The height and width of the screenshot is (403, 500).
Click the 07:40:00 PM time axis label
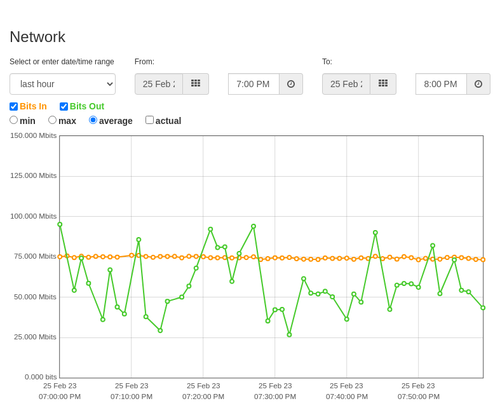click(347, 397)
